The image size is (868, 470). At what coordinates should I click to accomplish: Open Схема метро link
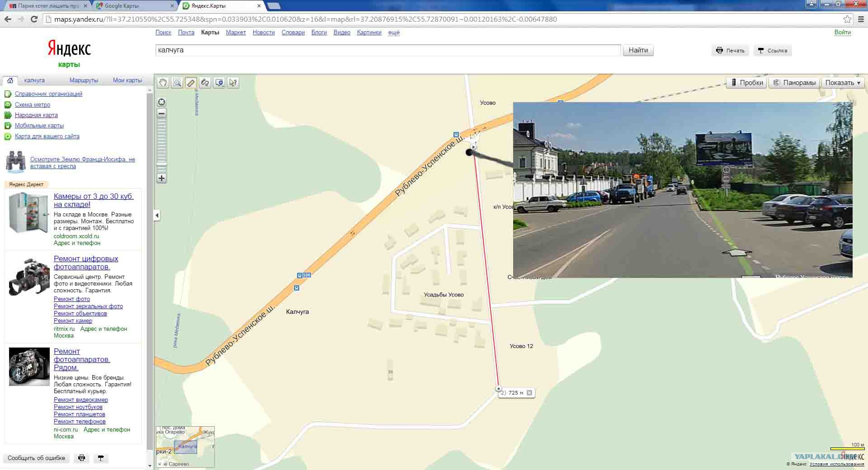point(33,105)
